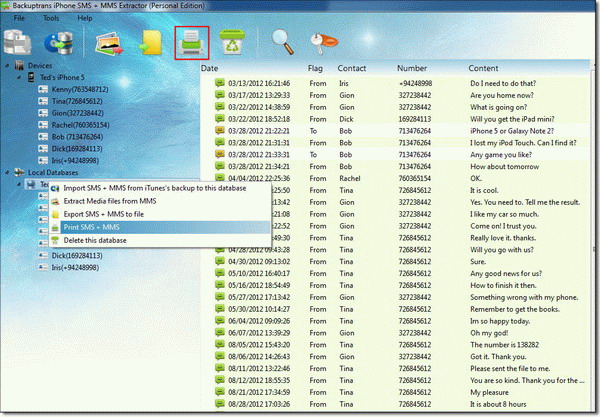Click the backup database toolbar icon
The width and height of the screenshot is (600, 417).
[x=17, y=42]
